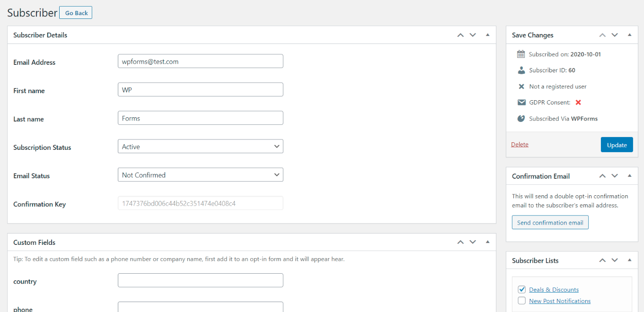The height and width of the screenshot is (312, 644).
Task: Move Confirmation Email panel down
Action: (615, 176)
